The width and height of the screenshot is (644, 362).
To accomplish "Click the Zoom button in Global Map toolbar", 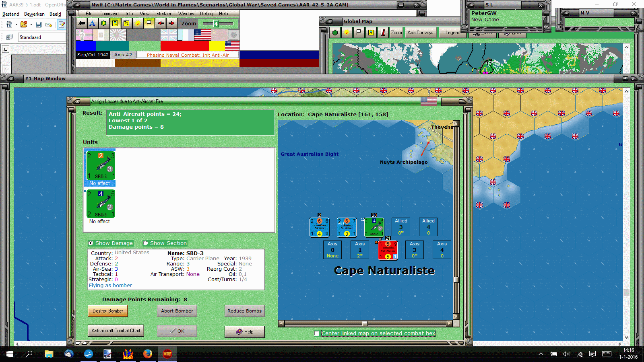I will point(396,33).
